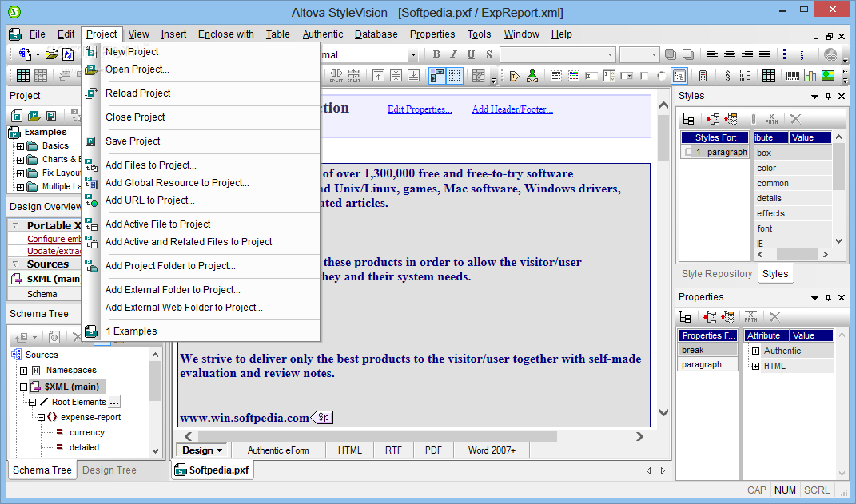Click the hyperlink icon in the formatting toolbar
The width and height of the screenshot is (856, 504).
830,54
